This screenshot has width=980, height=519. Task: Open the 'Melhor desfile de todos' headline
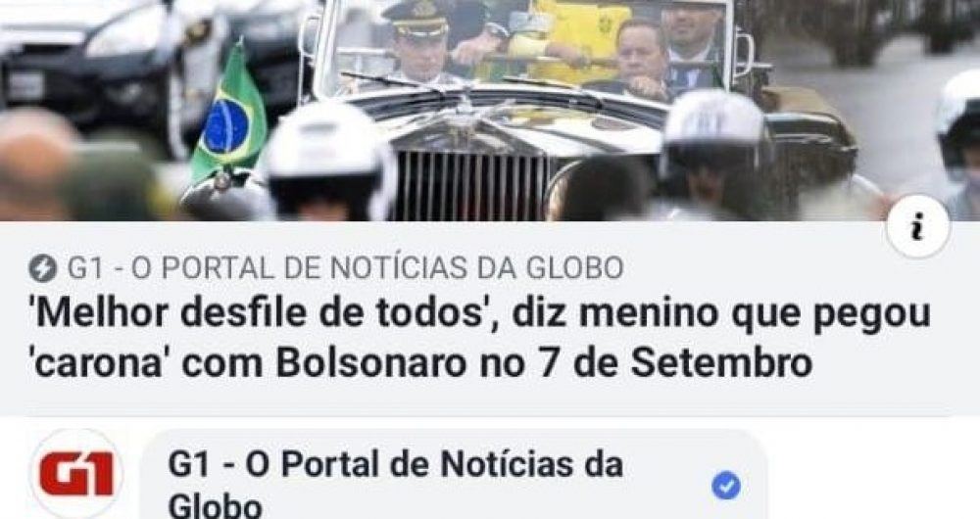pos(480,338)
